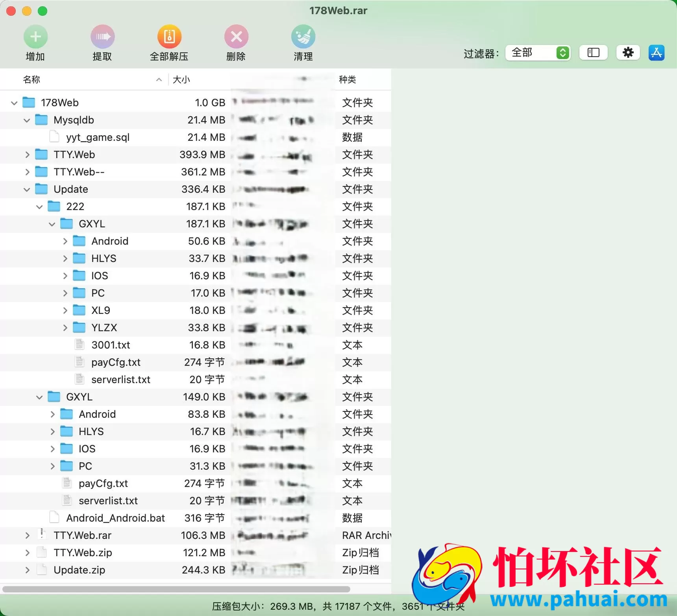This screenshot has width=677, height=616.
Task: Click the Delete (删除) toolbar icon
Action: pos(236,37)
